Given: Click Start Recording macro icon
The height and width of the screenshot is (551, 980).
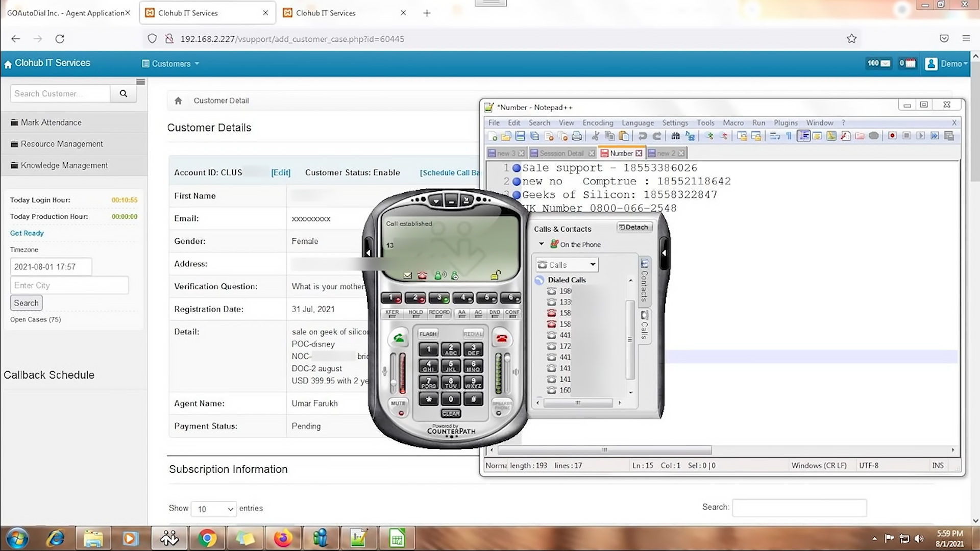Looking at the screenshot, I should click(892, 136).
